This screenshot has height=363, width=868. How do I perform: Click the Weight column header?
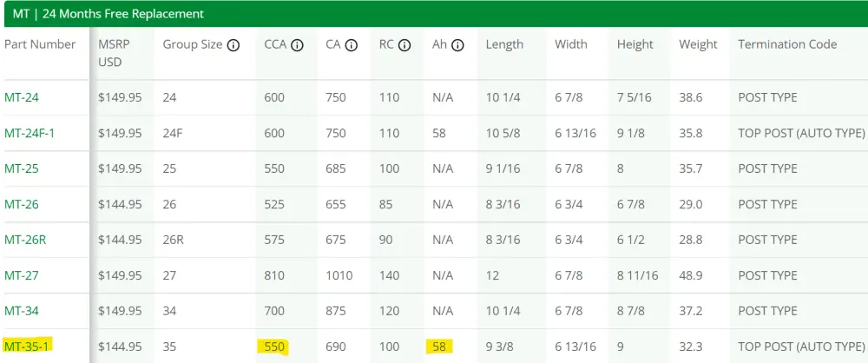(698, 44)
